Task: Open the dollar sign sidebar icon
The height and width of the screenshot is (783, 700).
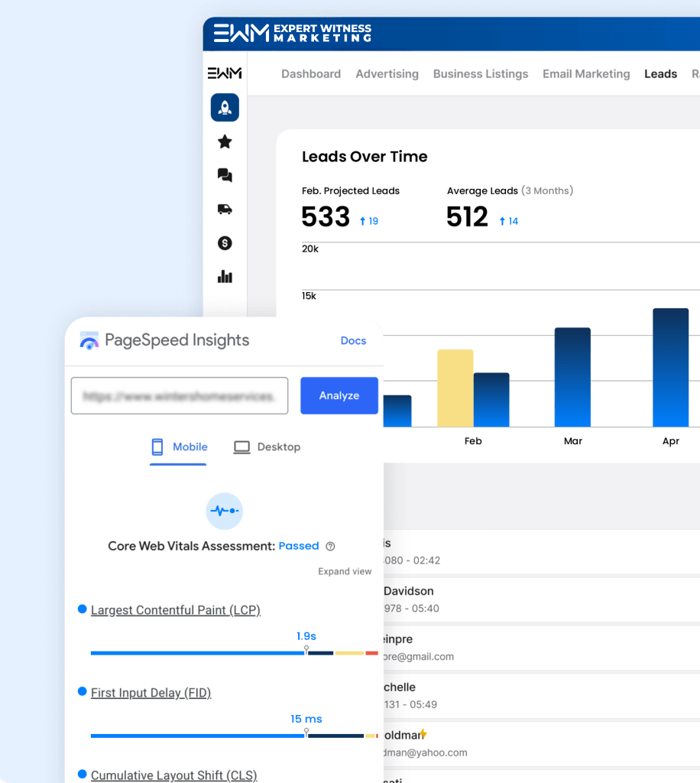Action: [225, 243]
